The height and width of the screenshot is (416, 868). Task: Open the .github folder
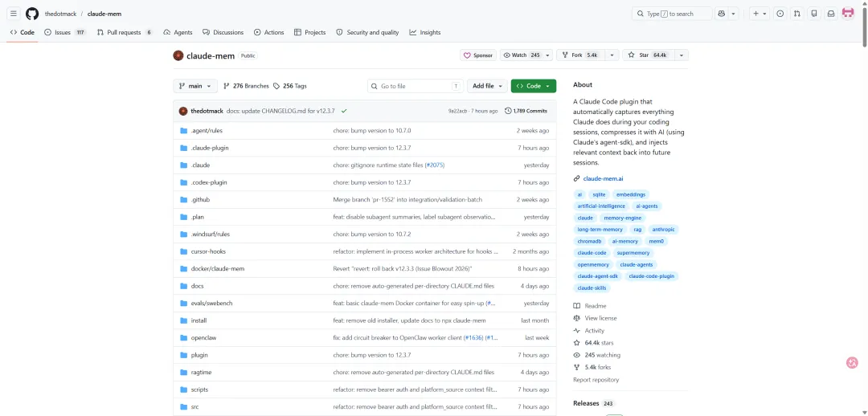pyautogui.click(x=200, y=200)
